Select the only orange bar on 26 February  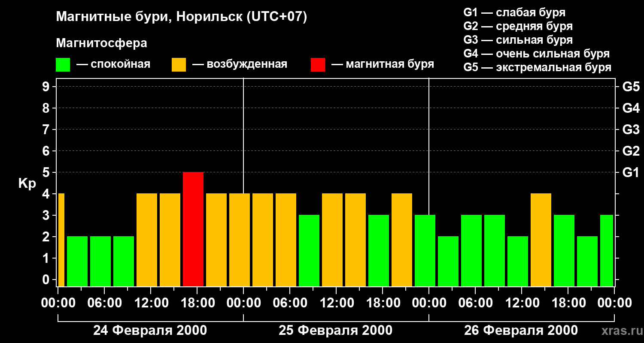(541, 240)
